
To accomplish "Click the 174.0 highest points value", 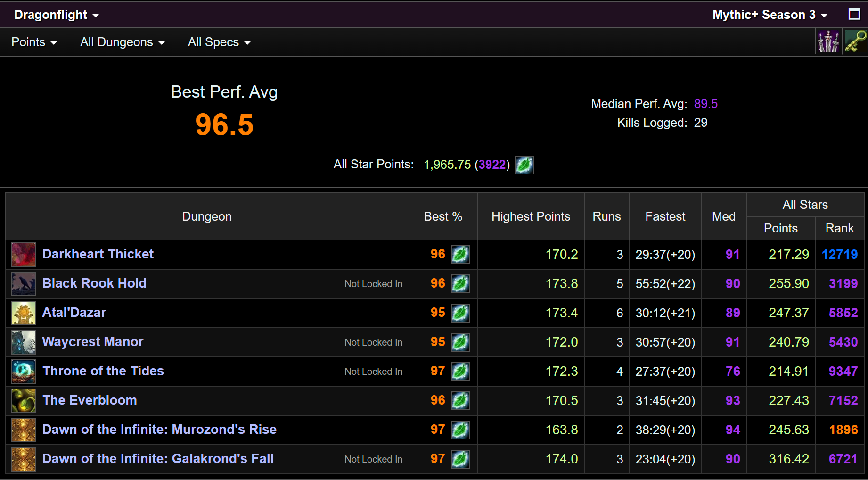I will pyautogui.click(x=561, y=459).
